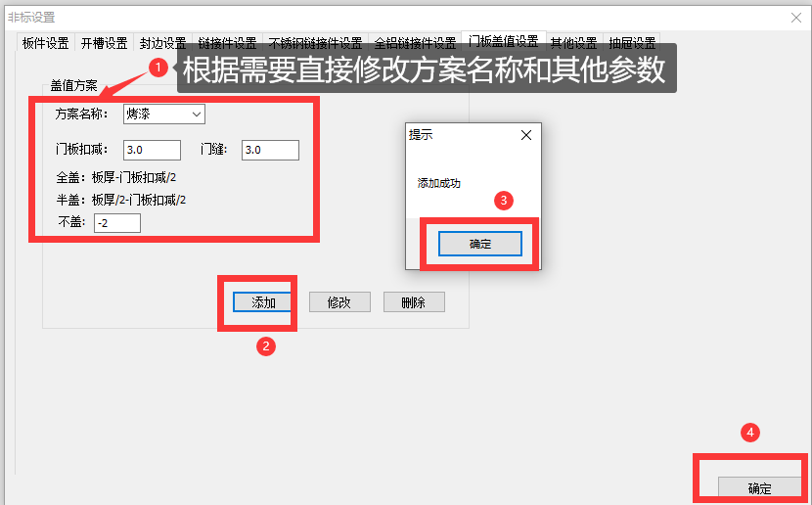Click the 删除 button
Image resolution: width=812 pixels, height=505 pixels.
(x=414, y=302)
